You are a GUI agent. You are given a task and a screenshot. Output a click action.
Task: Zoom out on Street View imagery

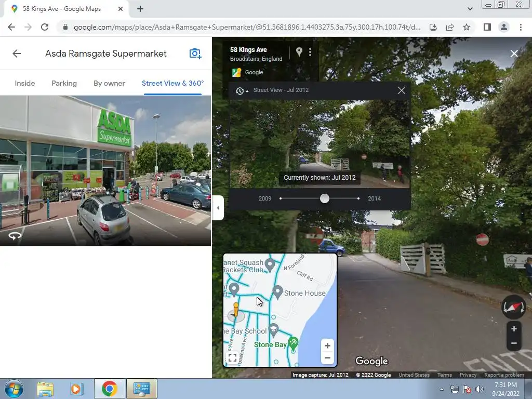514,343
